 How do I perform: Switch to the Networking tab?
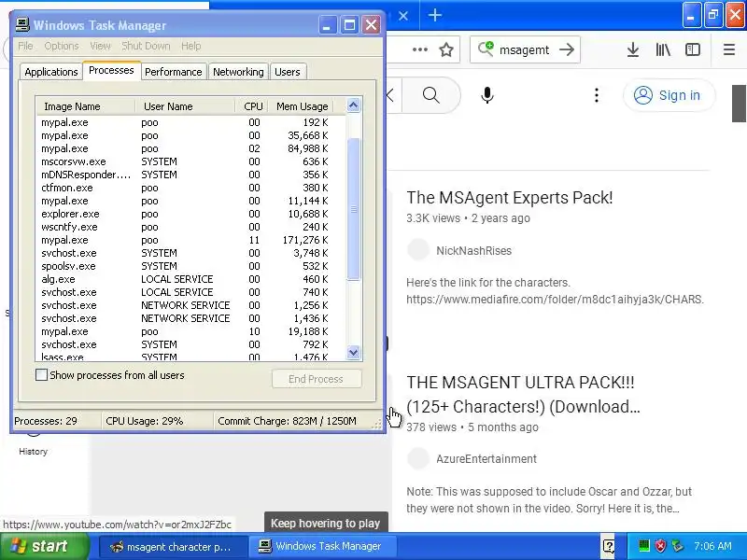click(238, 72)
